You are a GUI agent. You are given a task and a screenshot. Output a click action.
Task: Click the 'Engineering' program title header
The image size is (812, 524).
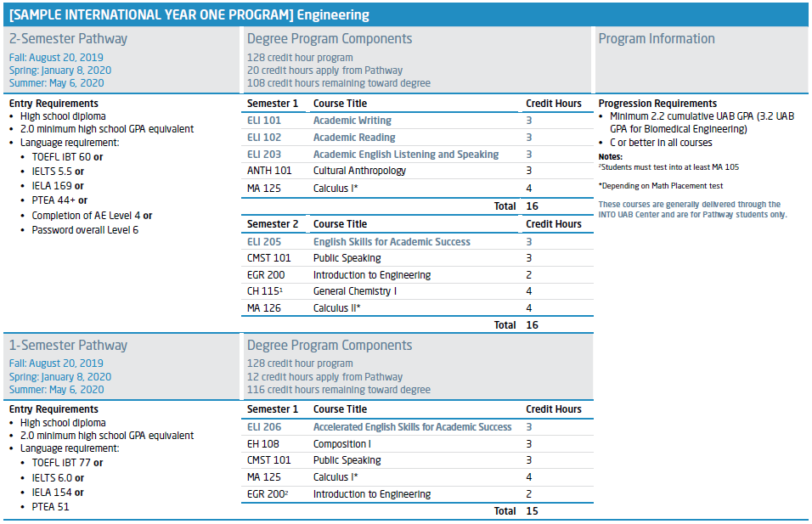189,14
